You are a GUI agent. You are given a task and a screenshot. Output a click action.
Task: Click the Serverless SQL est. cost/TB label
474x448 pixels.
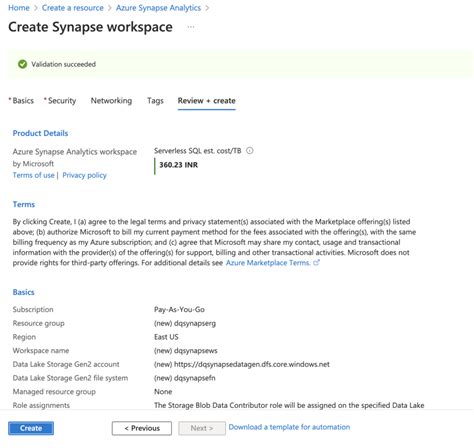[198, 151]
